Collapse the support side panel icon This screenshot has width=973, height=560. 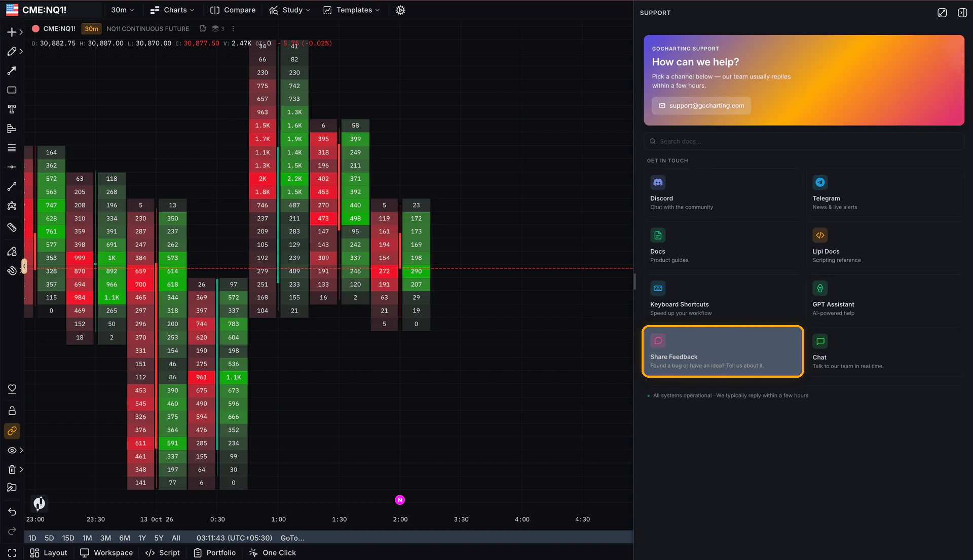click(x=962, y=13)
